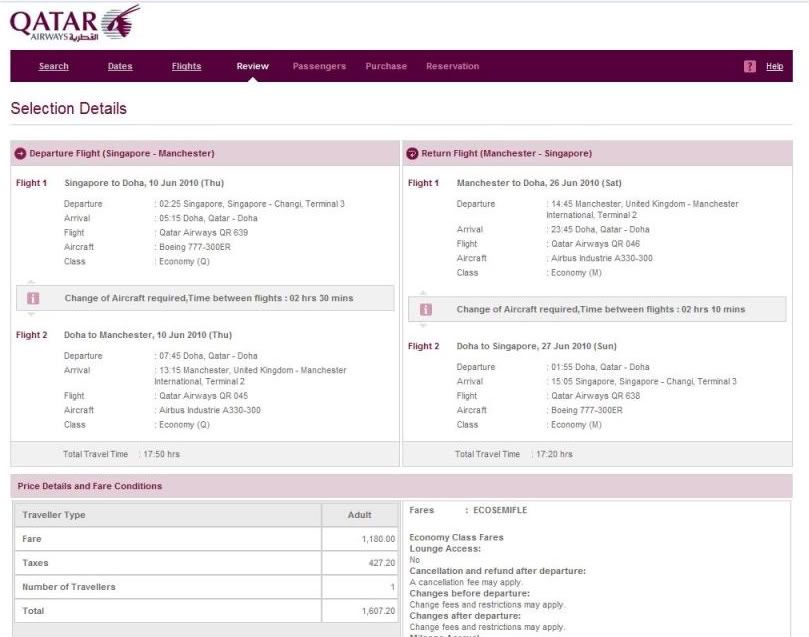This screenshot has height=637, width=809.
Task: Click flight number Qatar Airways QR 638
Action: coord(595,396)
